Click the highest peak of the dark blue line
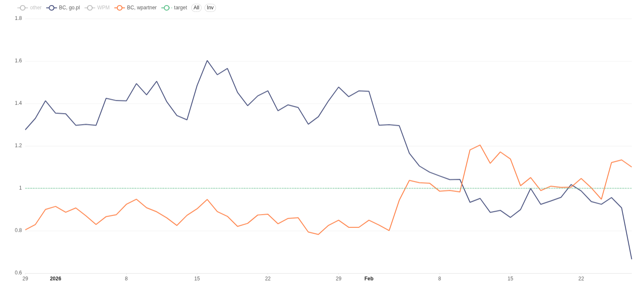Screen dimensions: 644x288 (x=207, y=61)
